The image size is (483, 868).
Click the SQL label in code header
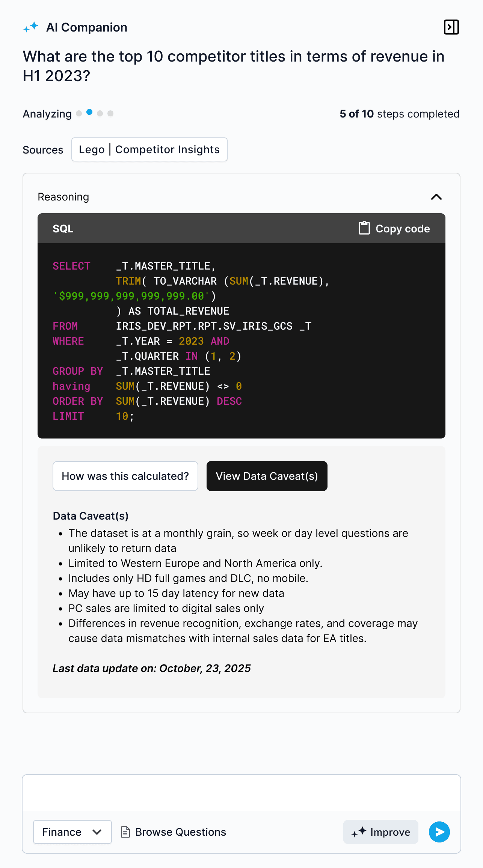tap(63, 229)
